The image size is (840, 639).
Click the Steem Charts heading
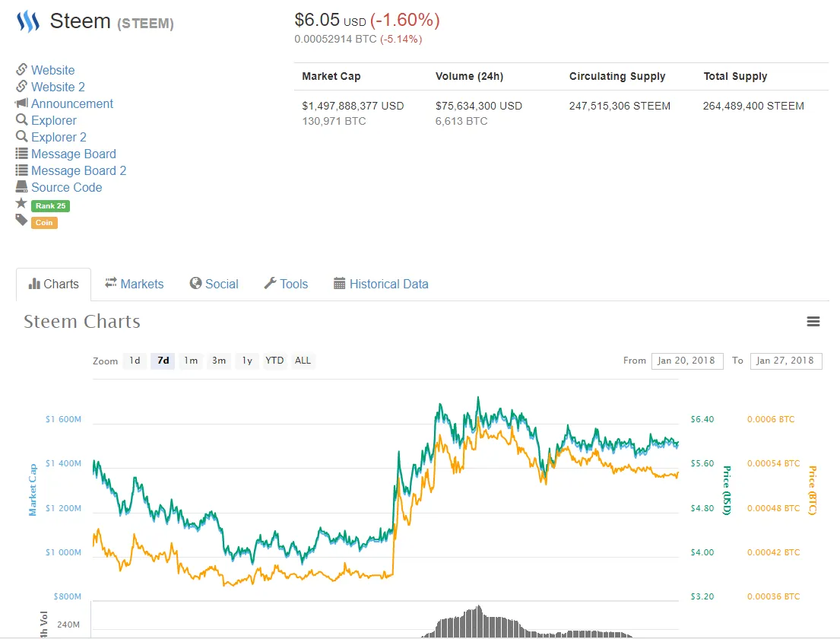(82, 322)
